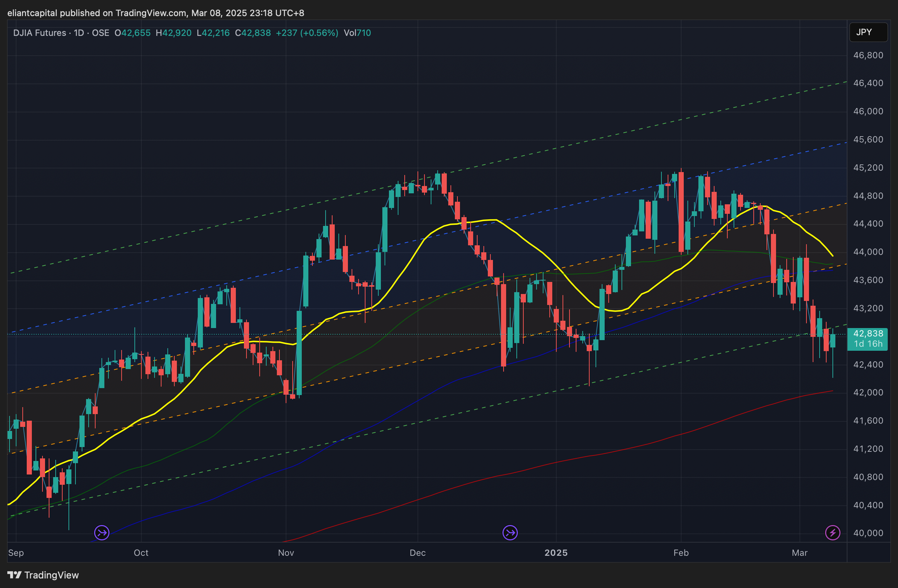Click the purple lightning bolt event icon
This screenshot has width=898, height=588.
tap(832, 533)
